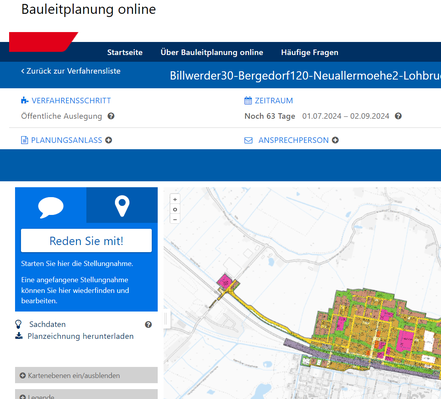Click the Planungsanlass document icon

pyautogui.click(x=24, y=140)
